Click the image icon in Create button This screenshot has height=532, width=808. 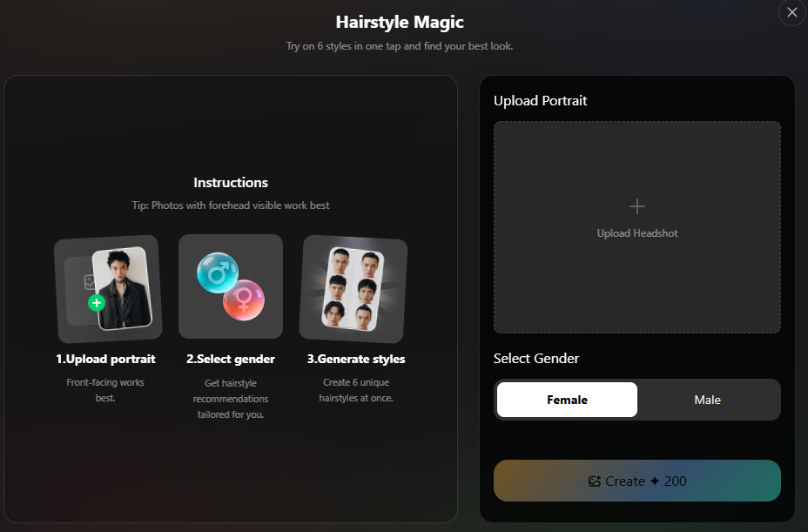595,481
